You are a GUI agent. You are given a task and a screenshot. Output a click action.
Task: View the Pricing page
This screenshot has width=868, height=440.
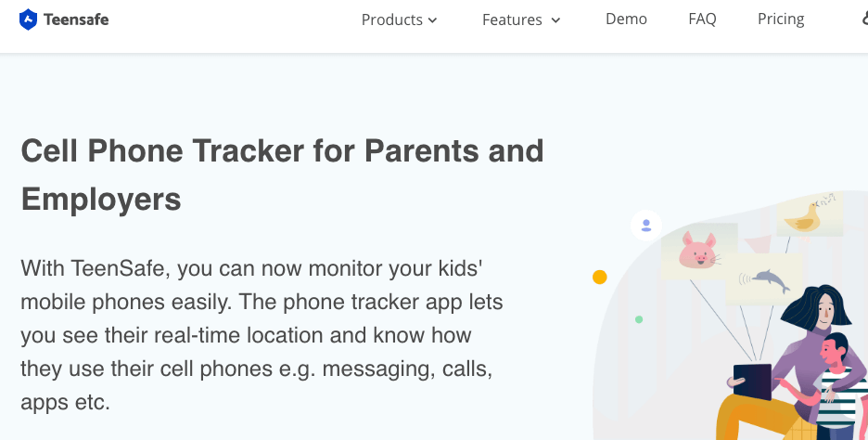coord(781,19)
